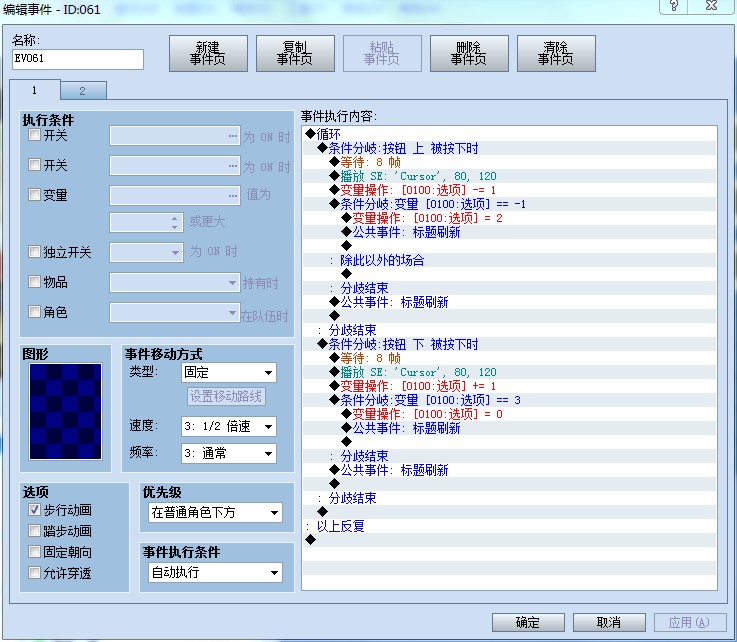Check the 变量 condition checkbox
Screen dimensions: 737x642
pyautogui.click(x=34, y=195)
